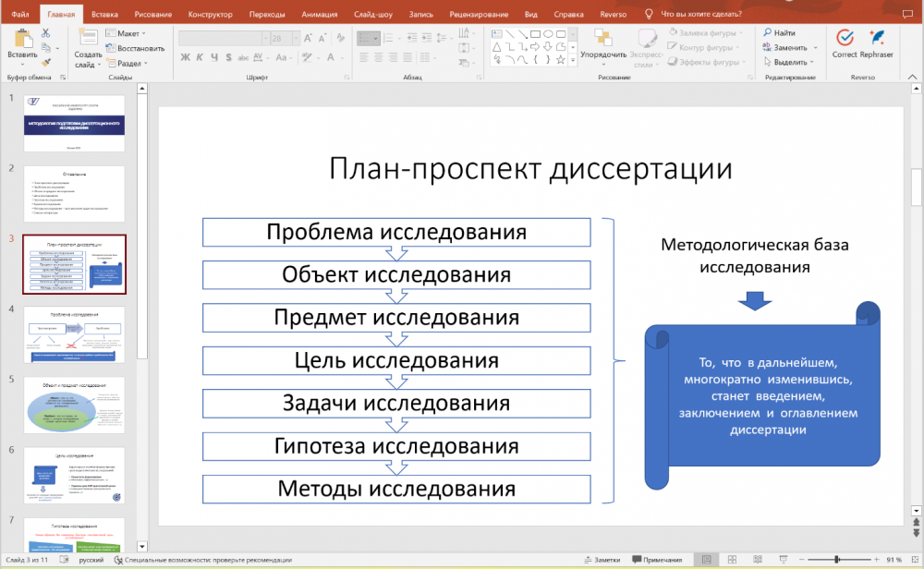The width and height of the screenshot is (924, 569).
Task: Expand the Выделить selection dropdown
Action: pyautogui.click(x=790, y=63)
